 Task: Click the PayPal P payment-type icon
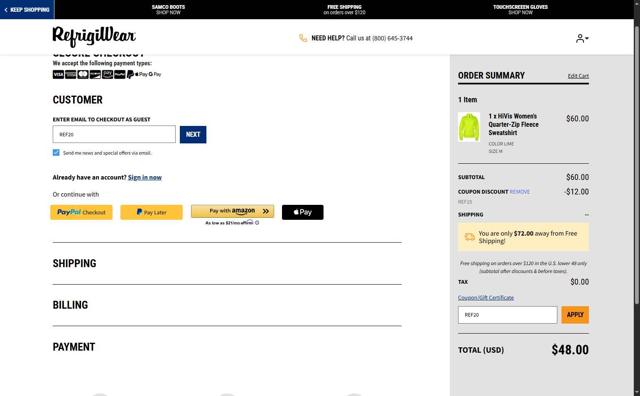coord(130,74)
